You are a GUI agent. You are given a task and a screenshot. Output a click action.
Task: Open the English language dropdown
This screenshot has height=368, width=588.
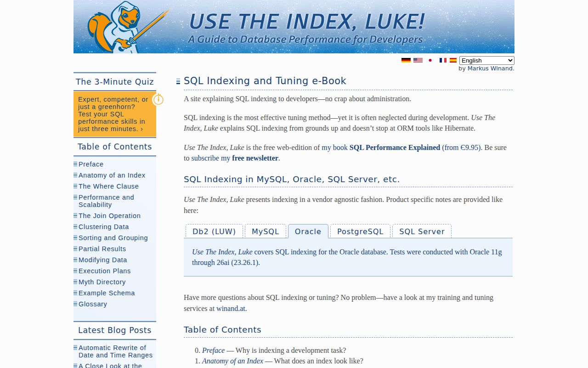tap(486, 60)
